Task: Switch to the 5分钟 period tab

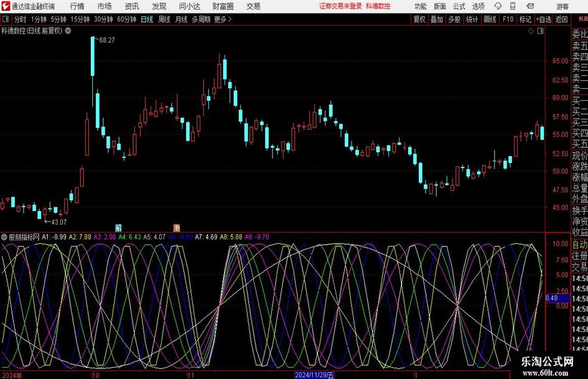Action: [x=58, y=19]
